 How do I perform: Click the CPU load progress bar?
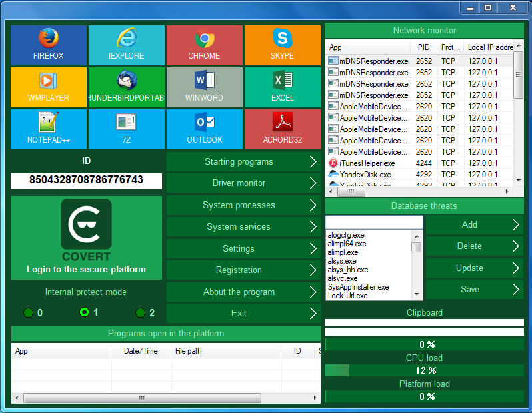[x=425, y=370]
